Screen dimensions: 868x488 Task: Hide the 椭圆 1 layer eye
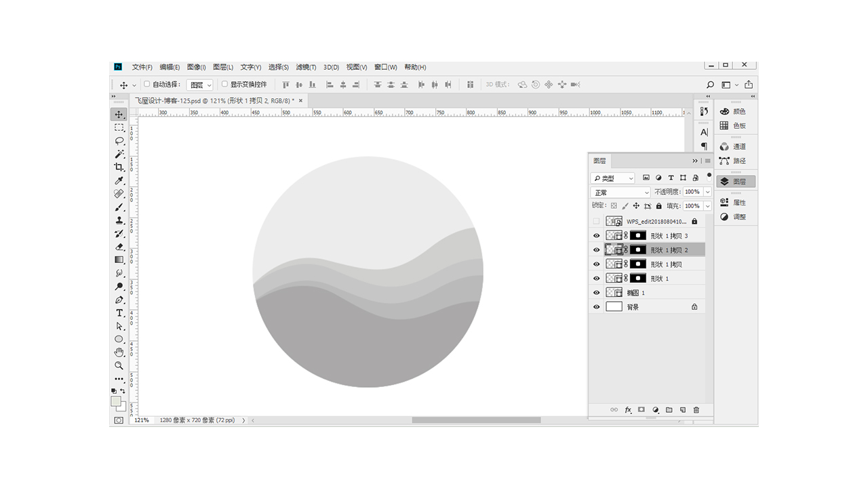597,293
